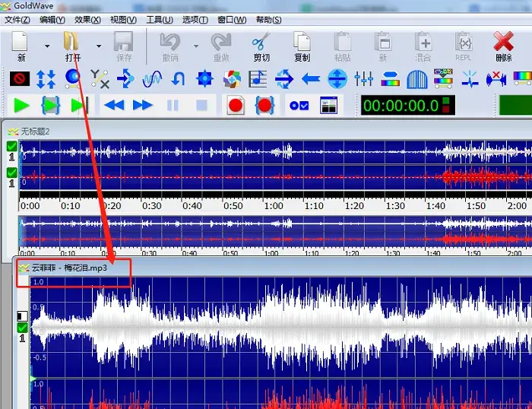The width and height of the screenshot is (532, 409).
Task: Open the New file dropdown arrow
Action: click(47, 46)
